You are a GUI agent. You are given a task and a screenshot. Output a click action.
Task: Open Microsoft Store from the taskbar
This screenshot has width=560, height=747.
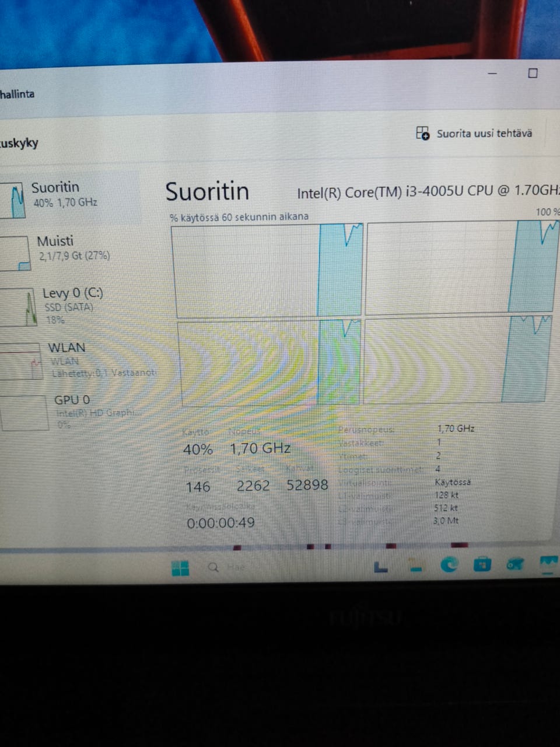point(482,564)
